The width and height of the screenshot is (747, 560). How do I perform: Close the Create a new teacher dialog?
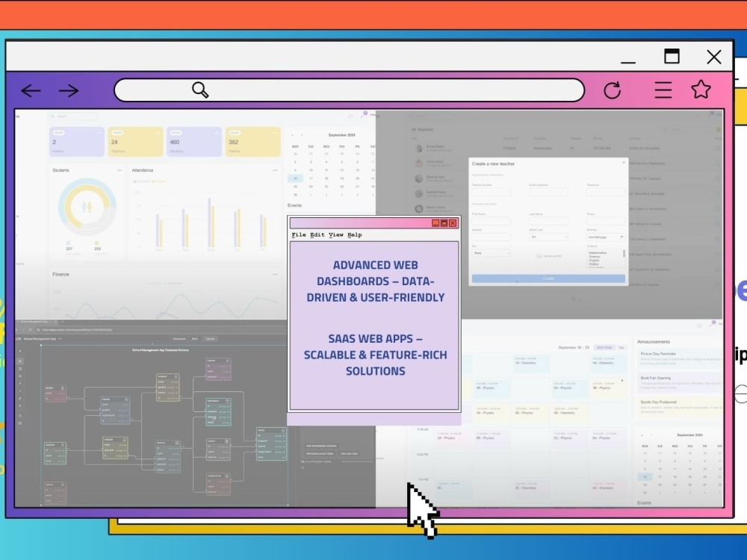[x=624, y=163]
